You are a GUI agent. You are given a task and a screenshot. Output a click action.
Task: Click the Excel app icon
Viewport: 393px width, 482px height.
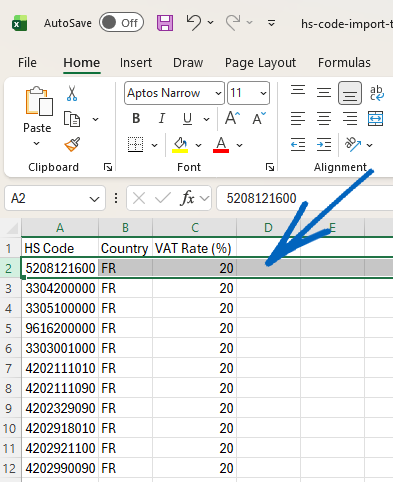pyautogui.click(x=20, y=23)
